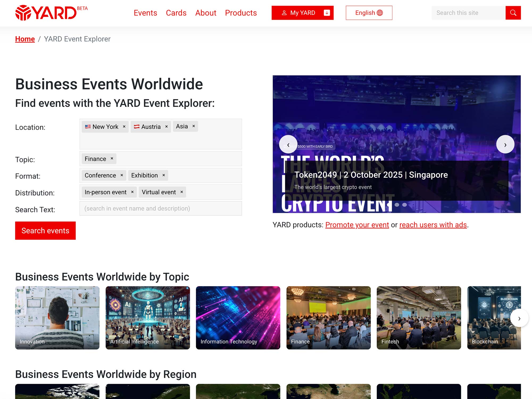Click the YARD logo
532x399 pixels.
[x=51, y=13]
